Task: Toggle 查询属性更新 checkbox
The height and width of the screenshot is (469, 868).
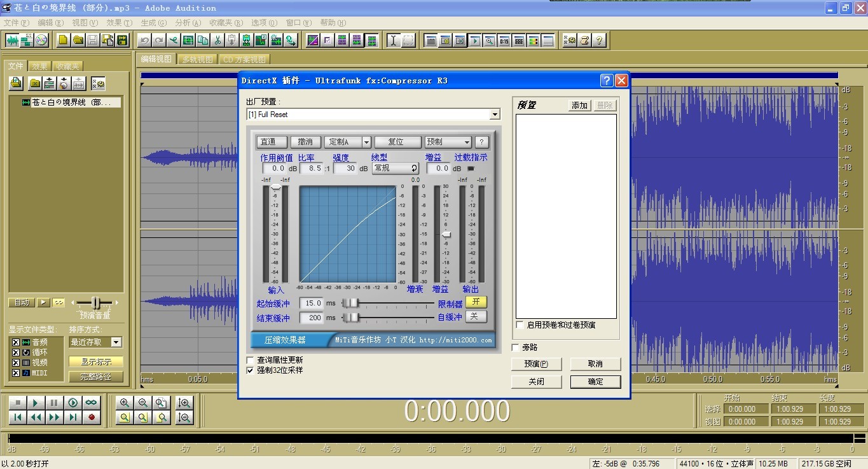Action: tap(251, 360)
